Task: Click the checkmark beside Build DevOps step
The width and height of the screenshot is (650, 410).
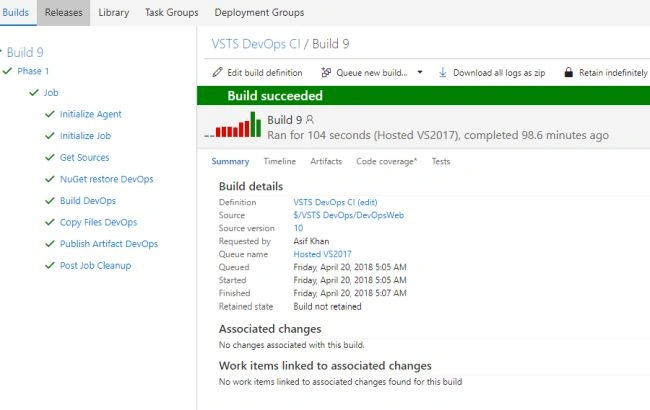Action: 50,201
